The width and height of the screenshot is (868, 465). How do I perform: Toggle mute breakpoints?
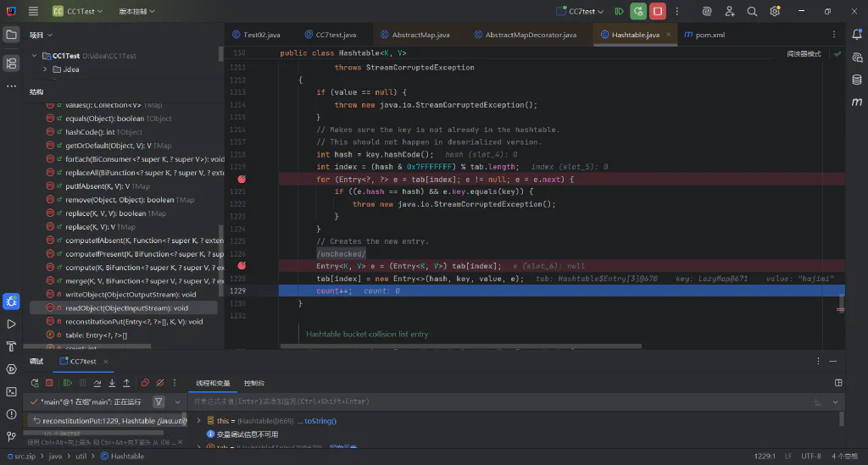(x=160, y=383)
